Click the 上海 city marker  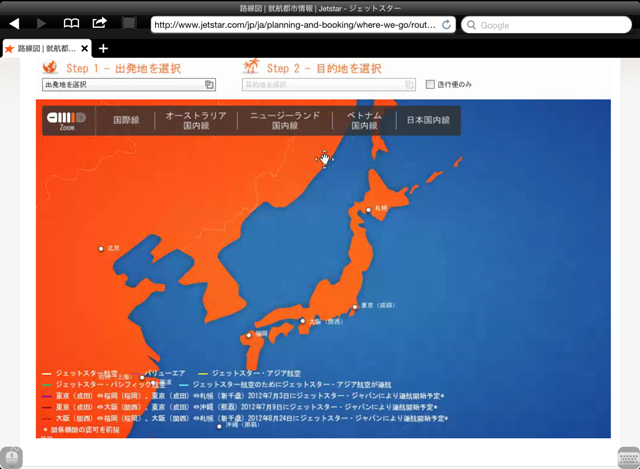(142, 378)
